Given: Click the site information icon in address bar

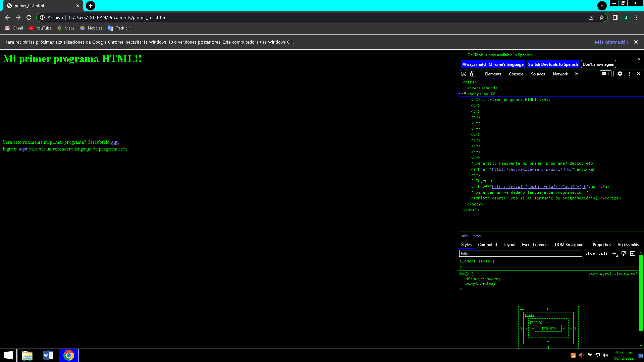Looking at the screenshot, I should [42, 17].
